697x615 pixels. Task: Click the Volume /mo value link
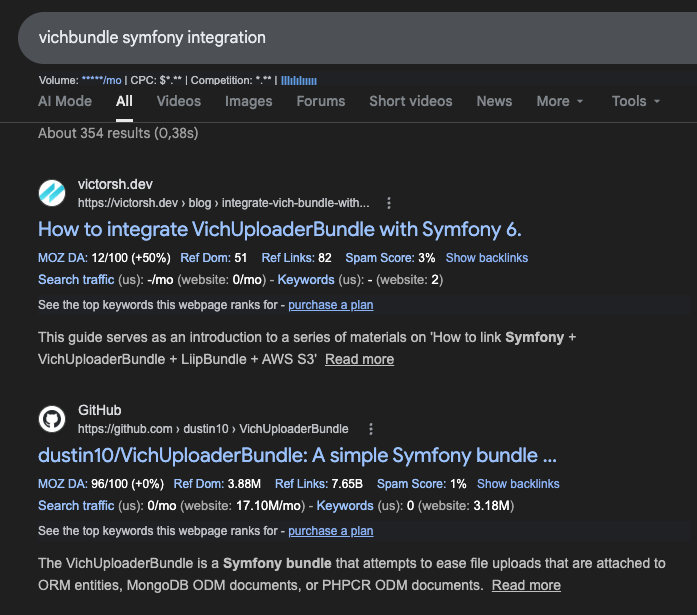point(101,80)
